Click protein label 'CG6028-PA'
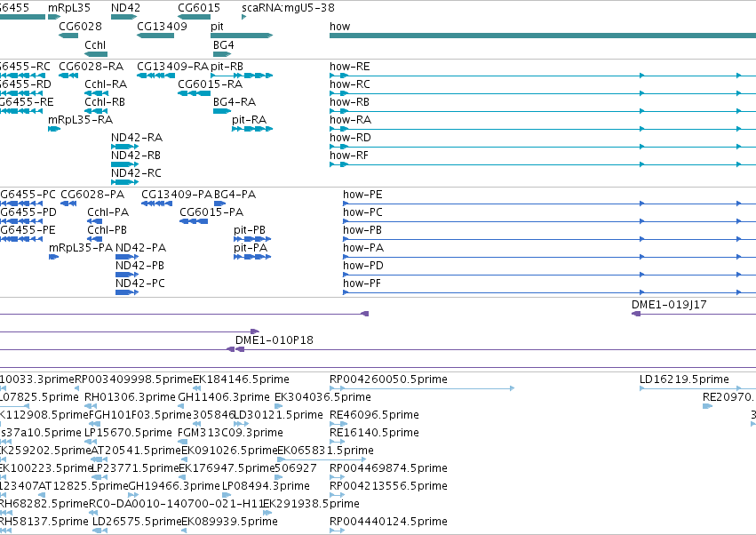Viewport: 756px width, 535px height. (x=92, y=195)
